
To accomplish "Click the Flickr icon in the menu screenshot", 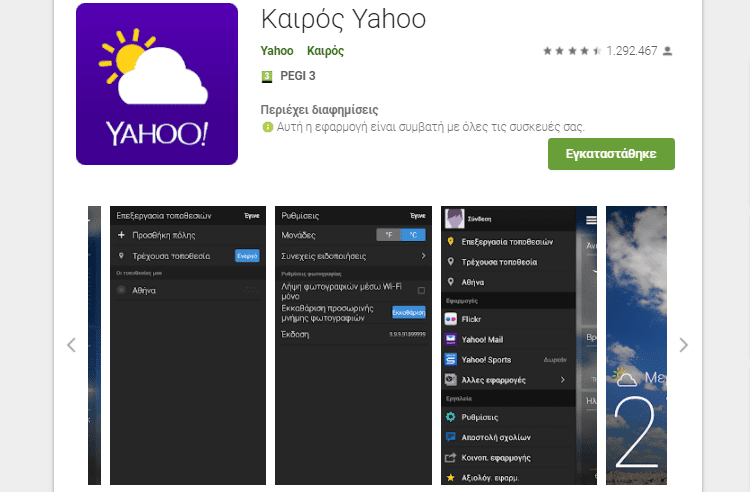I will pyautogui.click(x=451, y=319).
